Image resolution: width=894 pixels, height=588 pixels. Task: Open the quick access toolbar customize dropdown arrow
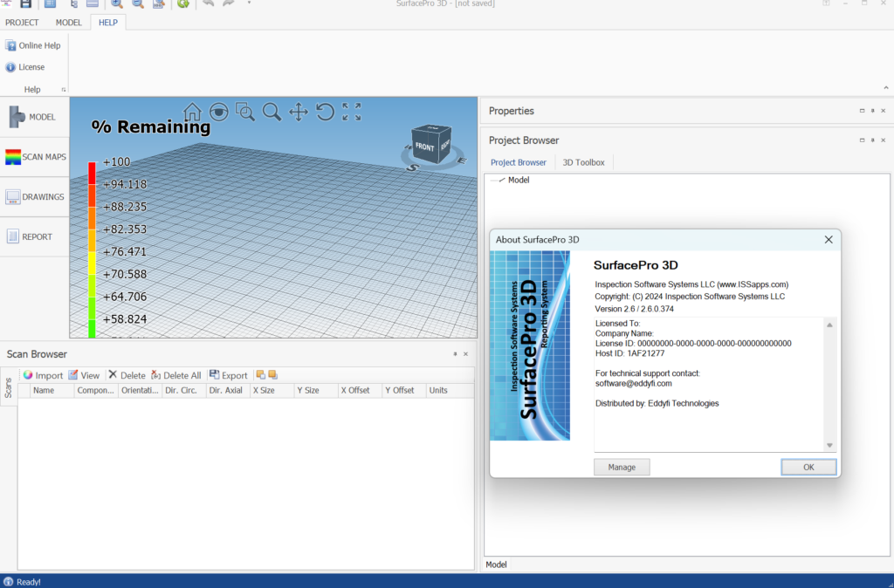(249, 3)
